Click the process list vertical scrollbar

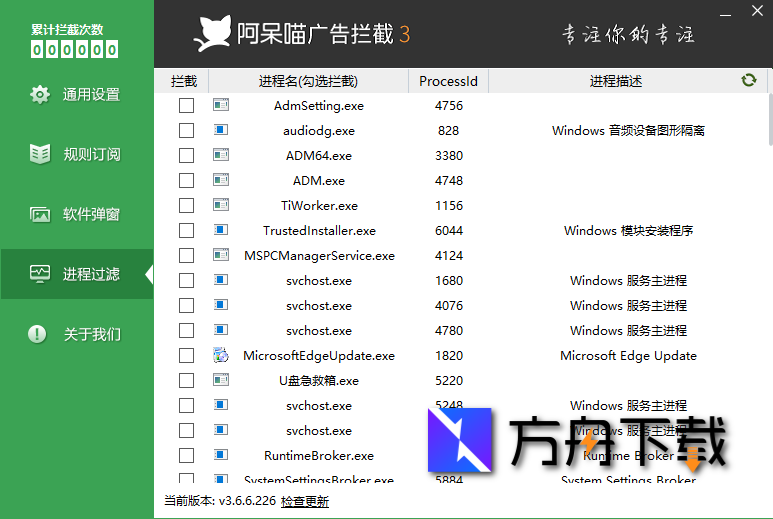pyautogui.click(x=770, y=119)
